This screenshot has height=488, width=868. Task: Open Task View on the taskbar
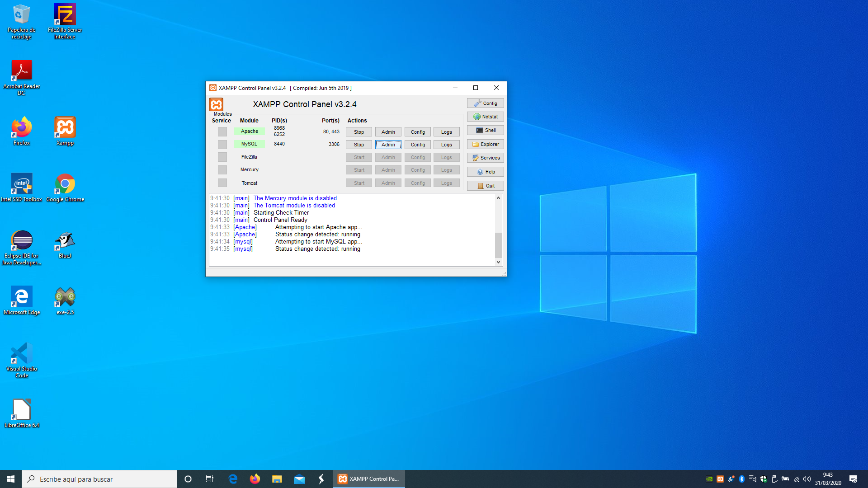(210, 479)
